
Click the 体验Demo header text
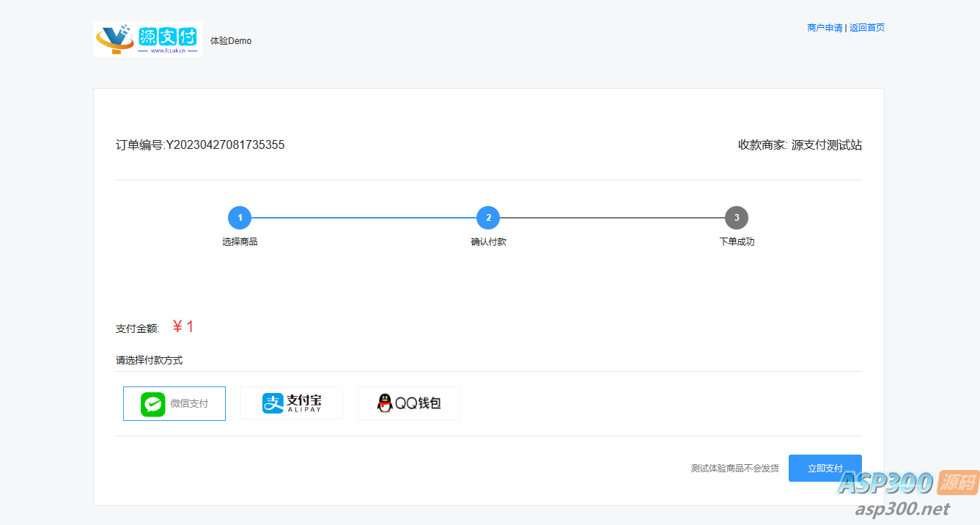(231, 41)
